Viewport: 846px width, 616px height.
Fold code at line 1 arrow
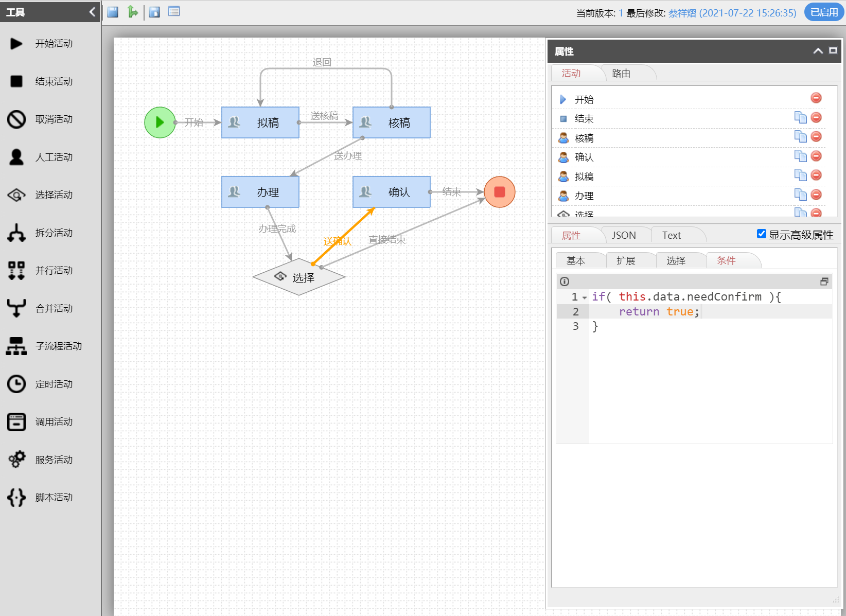(x=585, y=297)
